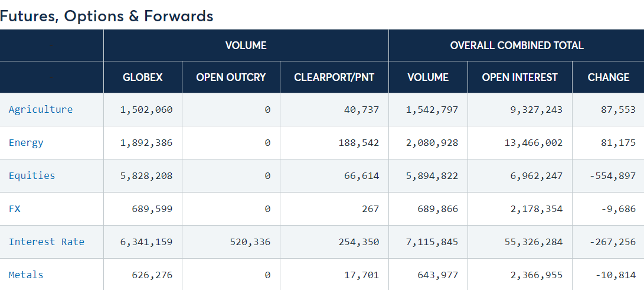
Task: Select Energy change value 81,175
Action: (x=618, y=143)
